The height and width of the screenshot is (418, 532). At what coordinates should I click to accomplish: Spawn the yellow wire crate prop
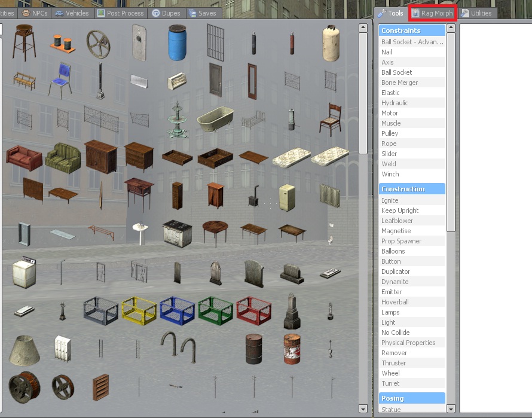pyautogui.click(x=139, y=310)
